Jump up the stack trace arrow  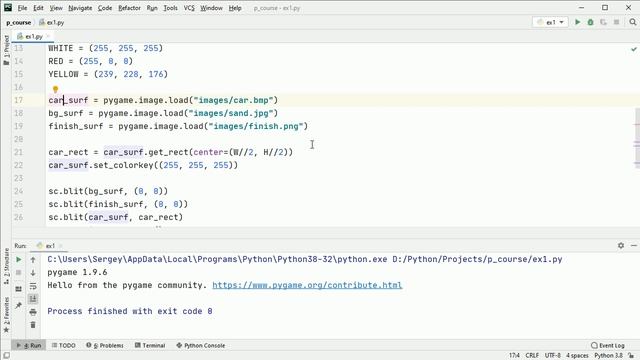[33, 260]
